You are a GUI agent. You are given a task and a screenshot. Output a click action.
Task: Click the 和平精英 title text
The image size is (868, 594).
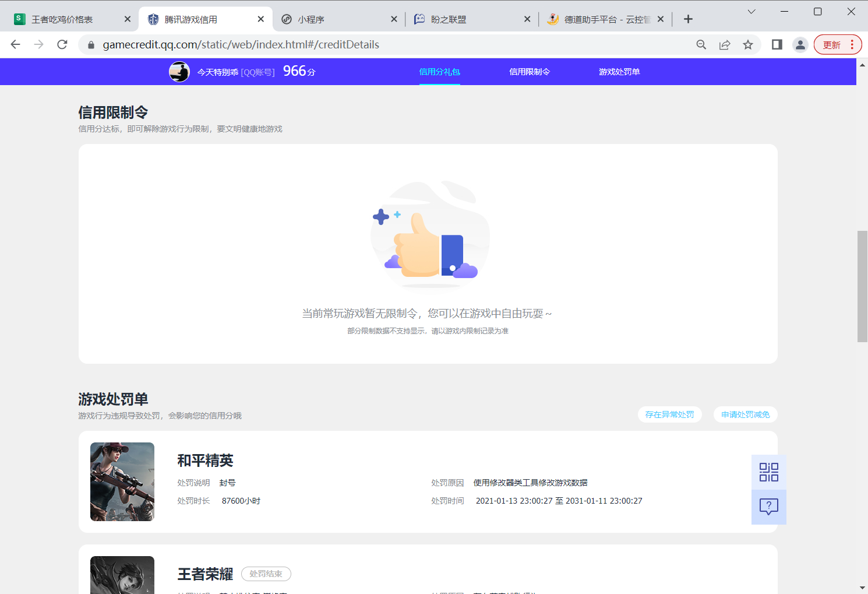[205, 461]
